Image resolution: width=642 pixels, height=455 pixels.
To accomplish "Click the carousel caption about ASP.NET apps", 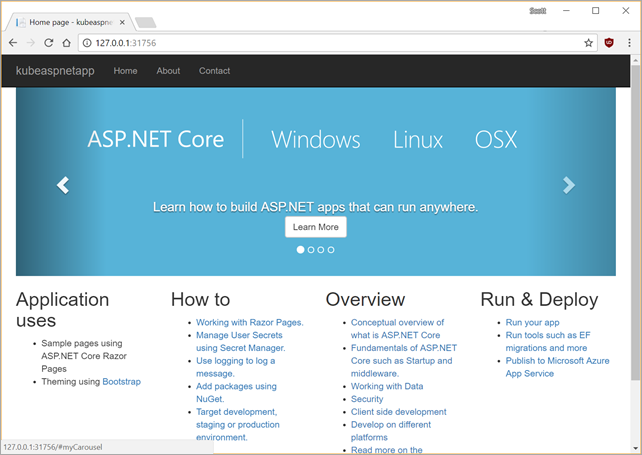I will click(316, 207).
